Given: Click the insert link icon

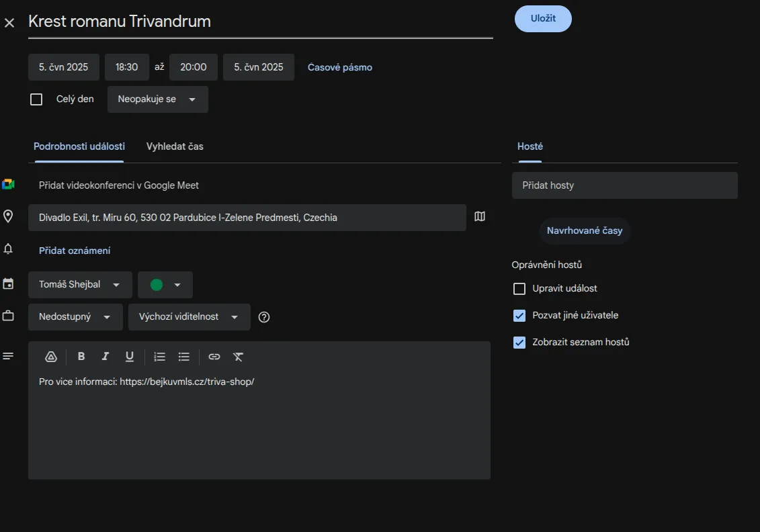Looking at the screenshot, I should (214, 357).
